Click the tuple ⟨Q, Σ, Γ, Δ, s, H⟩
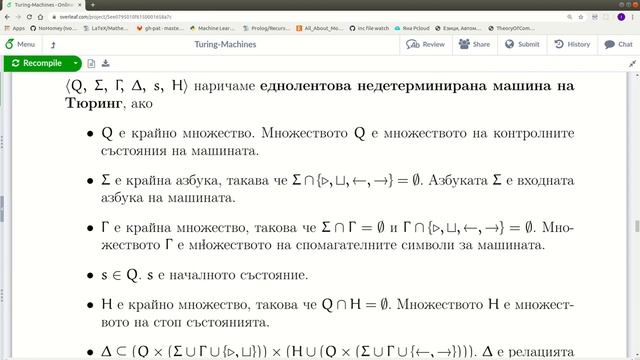The image size is (640, 360). 127,86
